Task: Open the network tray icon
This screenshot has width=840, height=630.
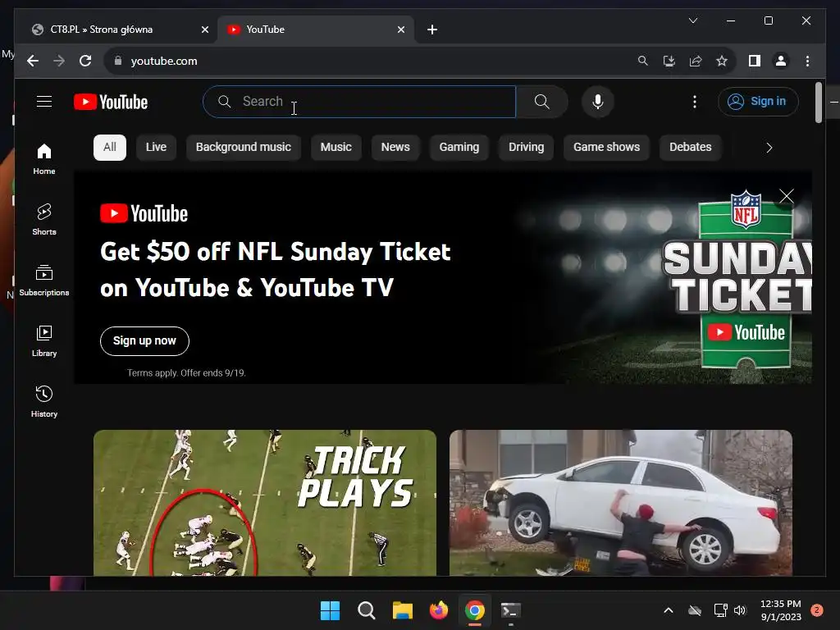Action: point(720,610)
